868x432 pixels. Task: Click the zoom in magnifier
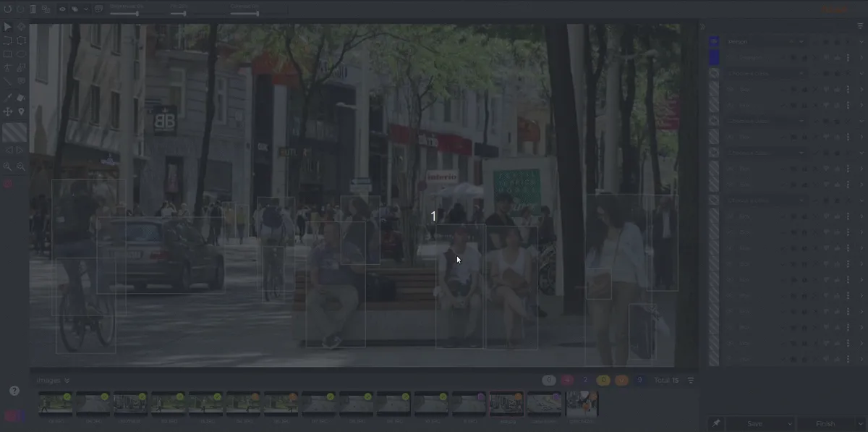(x=8, y=166)
